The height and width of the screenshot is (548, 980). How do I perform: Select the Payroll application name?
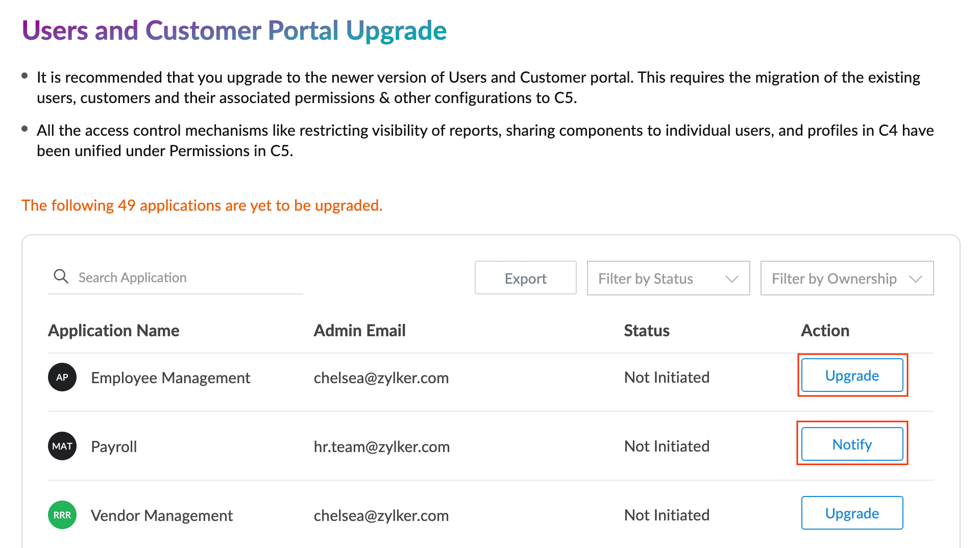coord(114,446)
